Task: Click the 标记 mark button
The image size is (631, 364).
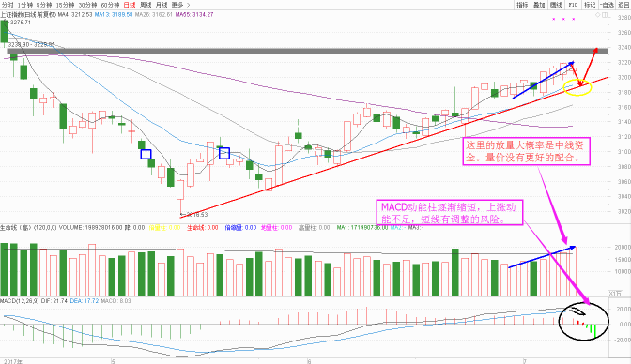Action: pos(590,5)
